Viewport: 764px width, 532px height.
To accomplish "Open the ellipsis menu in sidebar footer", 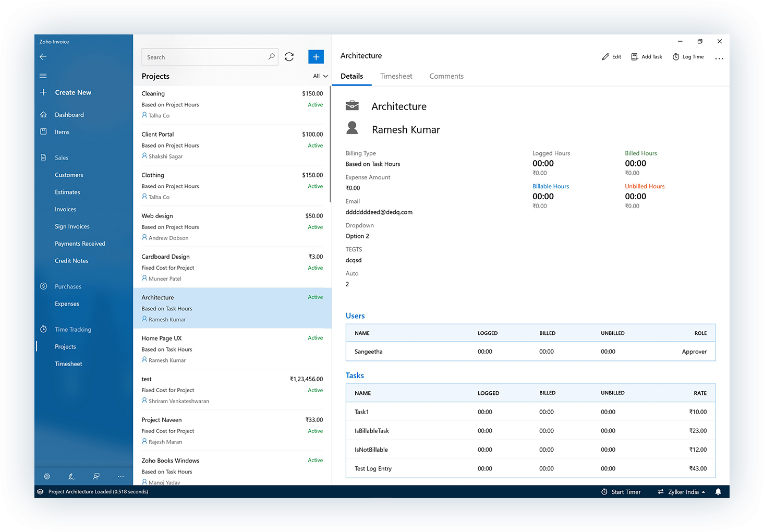I will pos(120,476).
